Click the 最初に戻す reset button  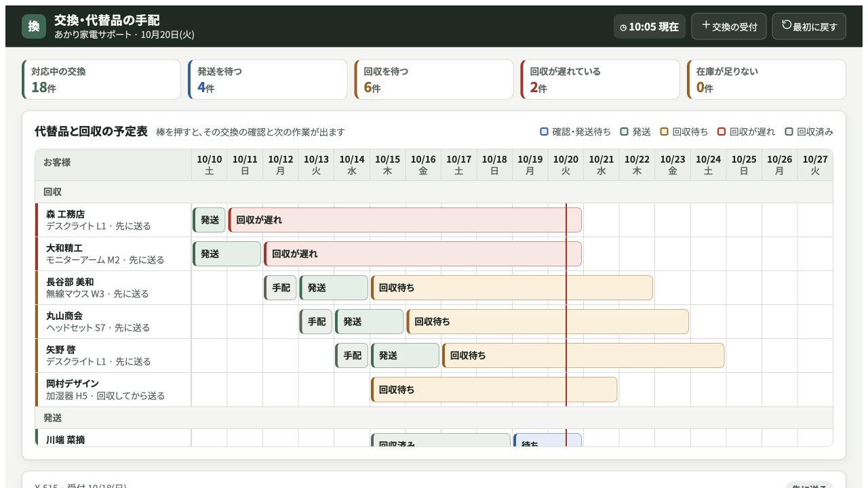[809, 26]
